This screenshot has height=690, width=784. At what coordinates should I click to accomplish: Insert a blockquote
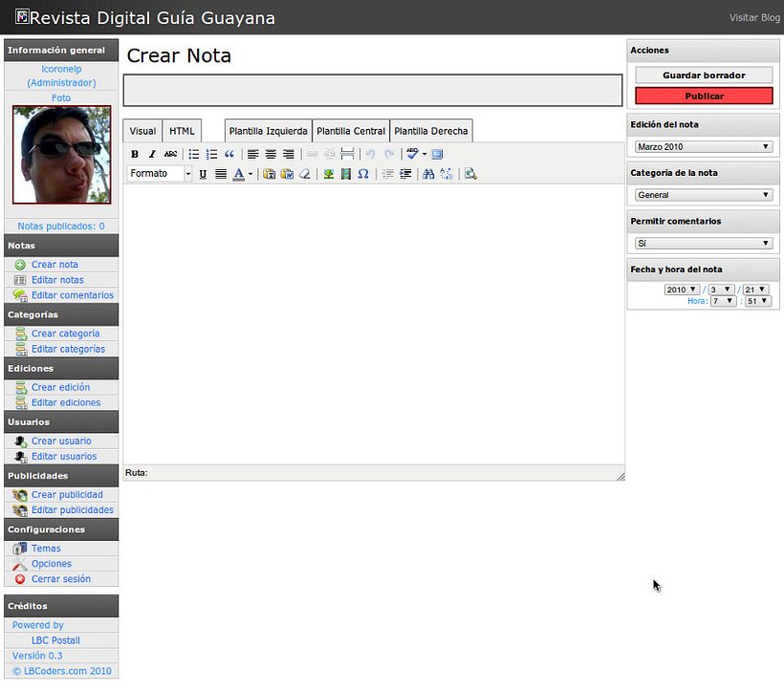click(229, 154)
